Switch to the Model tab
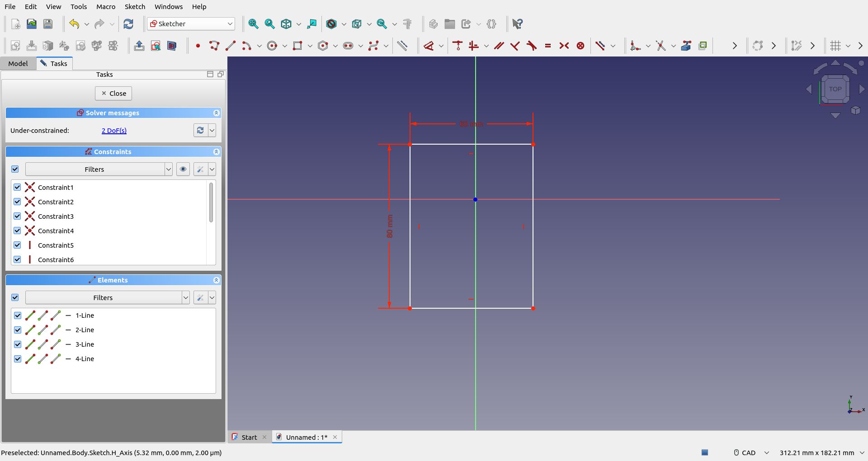This screenshot has width=868, height=461. (18, 64)
